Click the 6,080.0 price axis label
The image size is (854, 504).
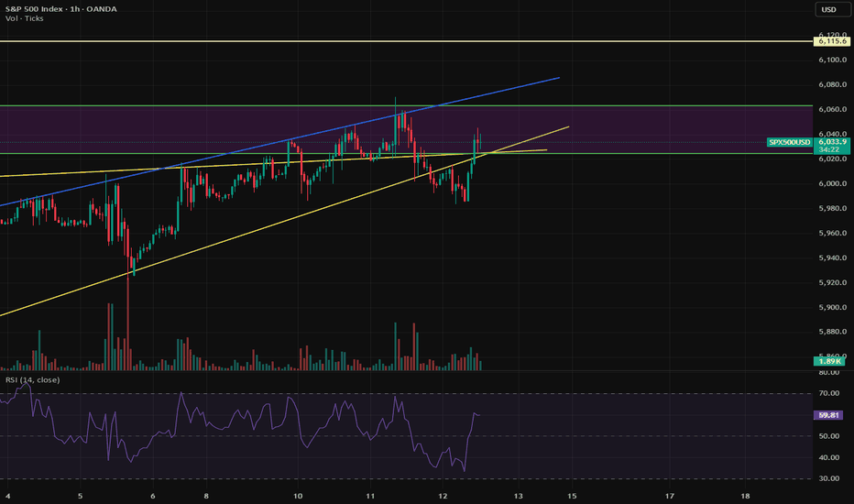click(x=832, y=84)
